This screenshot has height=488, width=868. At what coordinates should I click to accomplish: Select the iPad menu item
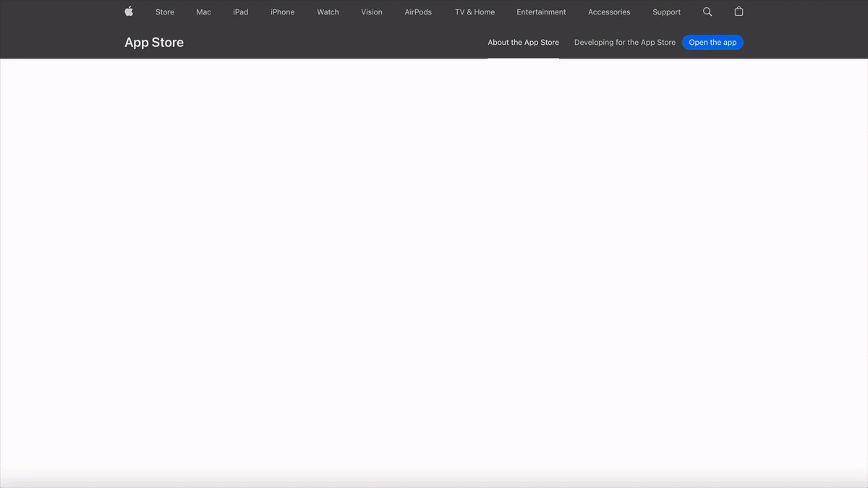point(240,12)
